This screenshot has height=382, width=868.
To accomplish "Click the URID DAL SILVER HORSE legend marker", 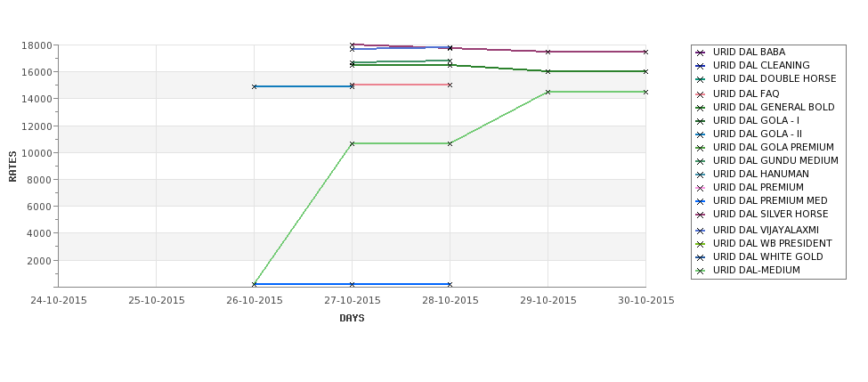I will pyautogui.click(x=701, y=215).
